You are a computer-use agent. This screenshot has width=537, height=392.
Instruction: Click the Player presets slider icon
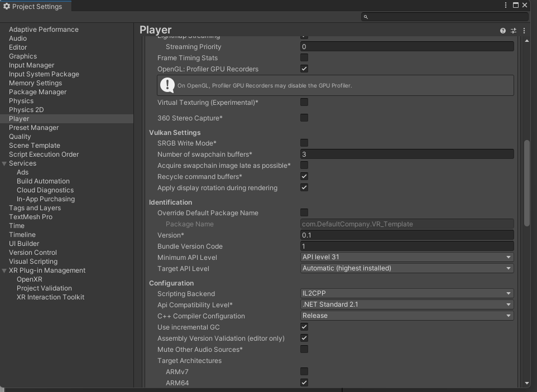[514, 31]
